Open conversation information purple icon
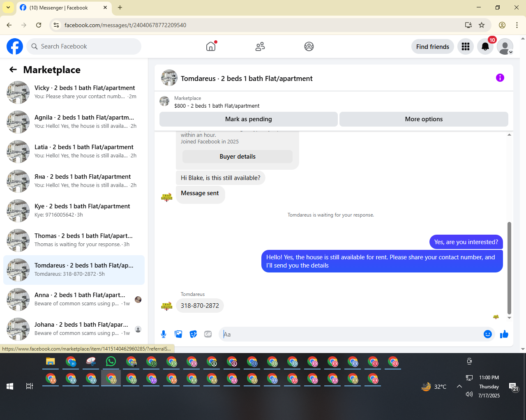The width and height of the screenshot is (526, 420). (x=500, y=78)
